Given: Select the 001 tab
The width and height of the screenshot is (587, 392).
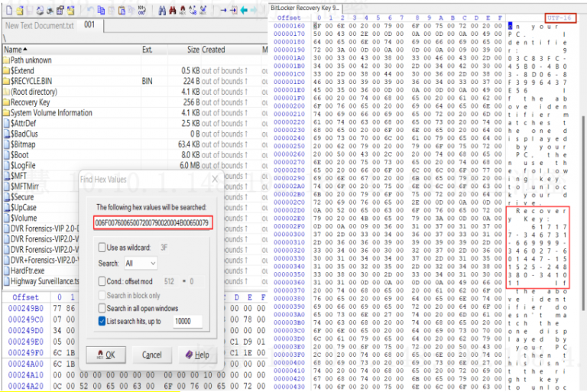Looking at the screenshot, I should [90, 25].
